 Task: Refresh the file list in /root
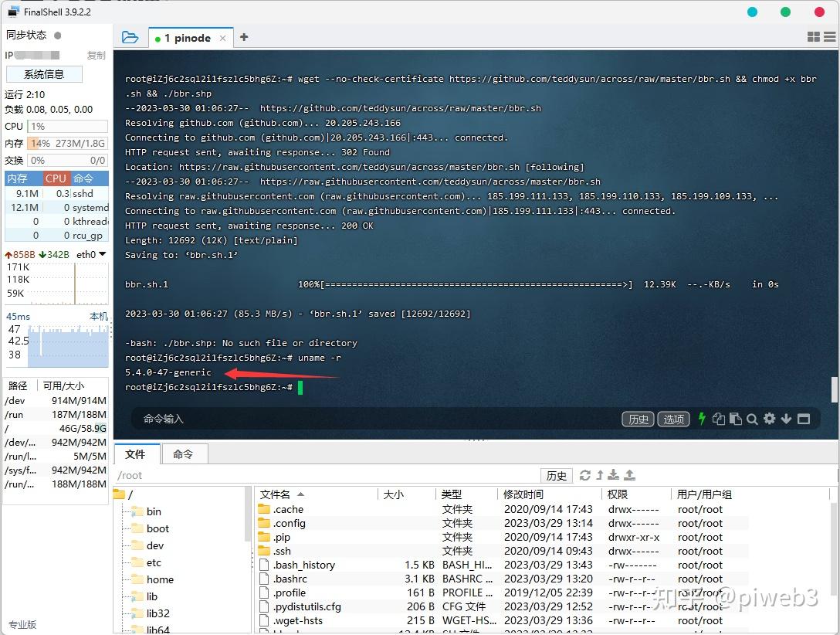(587, 475)
